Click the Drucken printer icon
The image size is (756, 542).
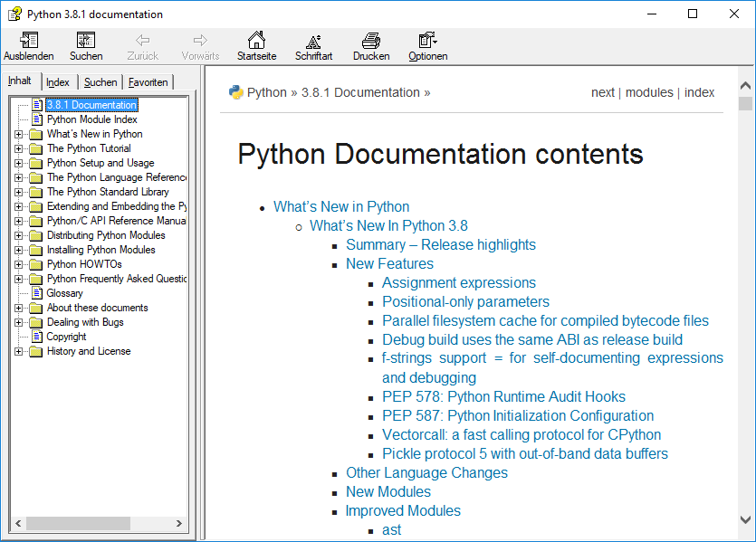(x=371, y=41)
